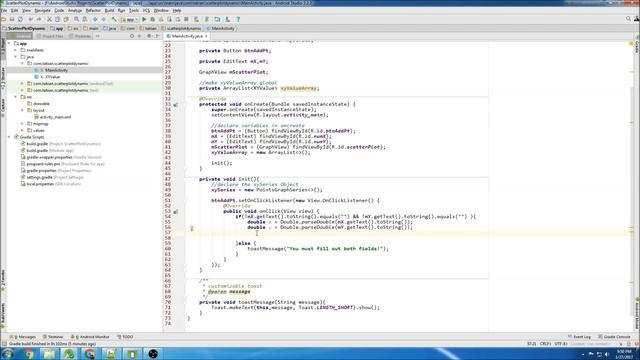Image resolution: width=640 pixels, height=360 pixels.
Task: Open the Gradle Console
Action: tap(614, 337)
